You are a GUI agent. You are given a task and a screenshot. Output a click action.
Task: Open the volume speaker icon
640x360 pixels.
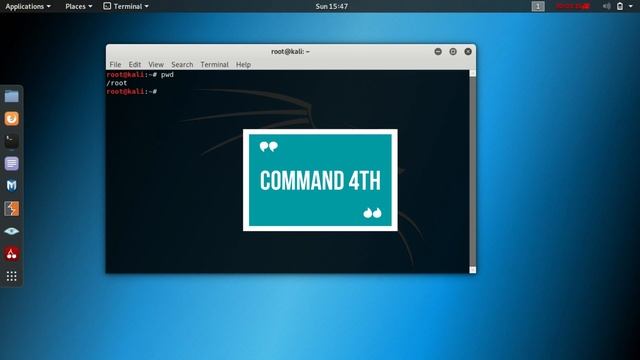click(x=607, y=6)
